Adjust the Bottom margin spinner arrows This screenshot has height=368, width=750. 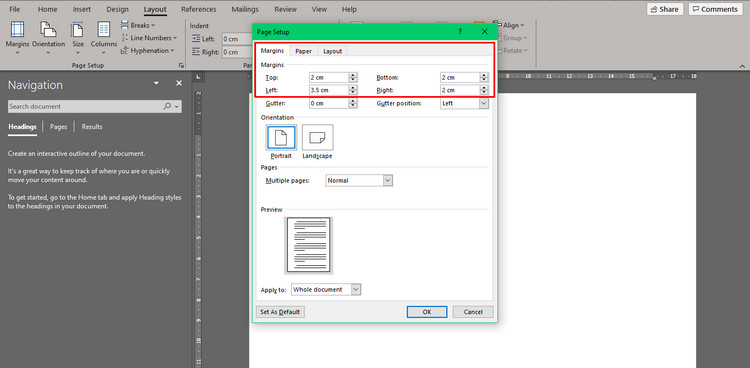click(x=484, y=77)
